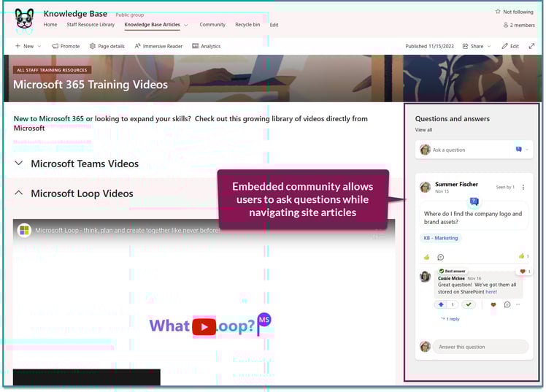Click the heart reaction count badge on the answer
This screenshot has width=546, height=392.
click(525, 272)
